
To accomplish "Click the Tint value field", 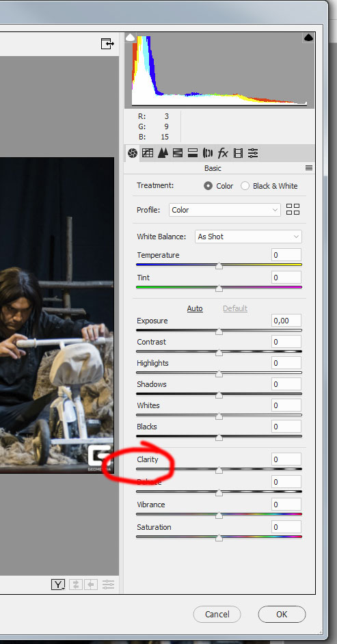I will pos(286,278).
